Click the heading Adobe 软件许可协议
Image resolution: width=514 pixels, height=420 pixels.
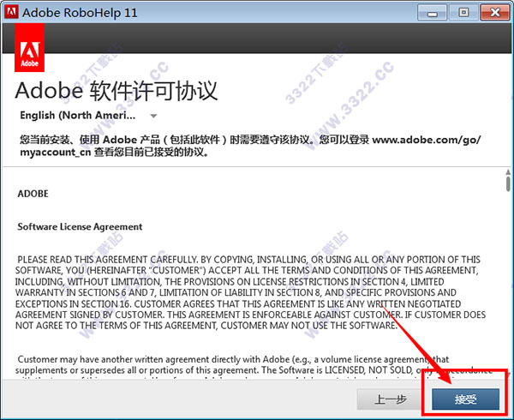(117, 90)
